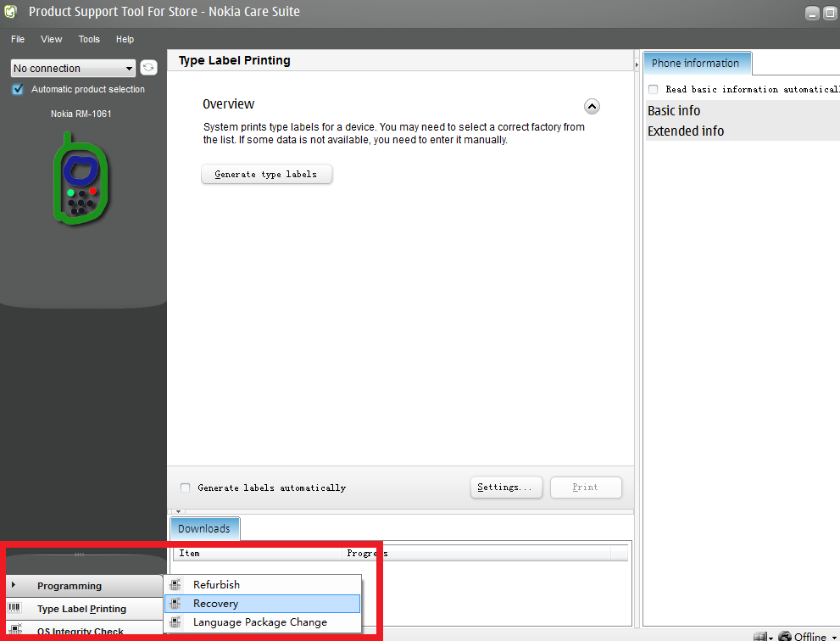Click the Refurbish menu item icon
Image resolution: width=840 pixels, height=641 pixels.
point(175,585)
